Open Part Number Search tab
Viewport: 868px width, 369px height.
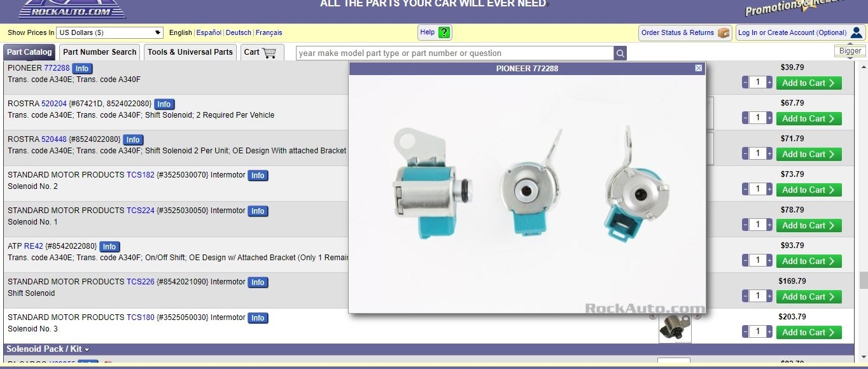(x=100, y=52)
